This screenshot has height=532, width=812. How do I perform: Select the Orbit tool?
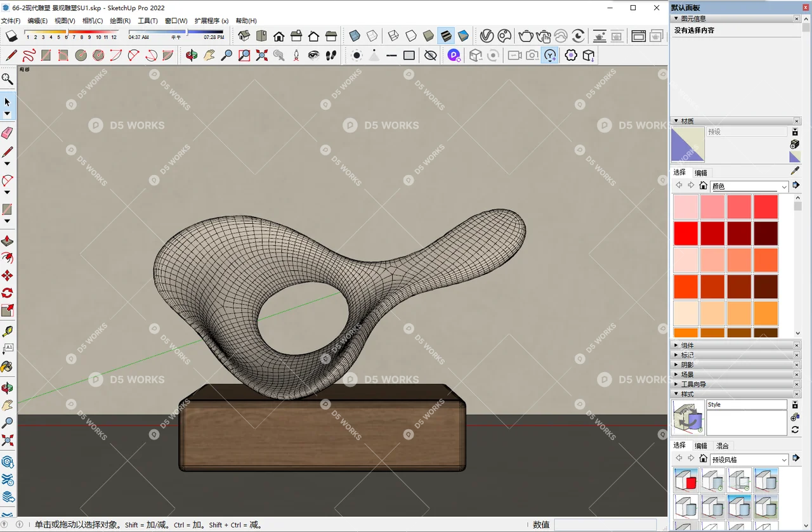pyautogui.click(x=8, y=388)
